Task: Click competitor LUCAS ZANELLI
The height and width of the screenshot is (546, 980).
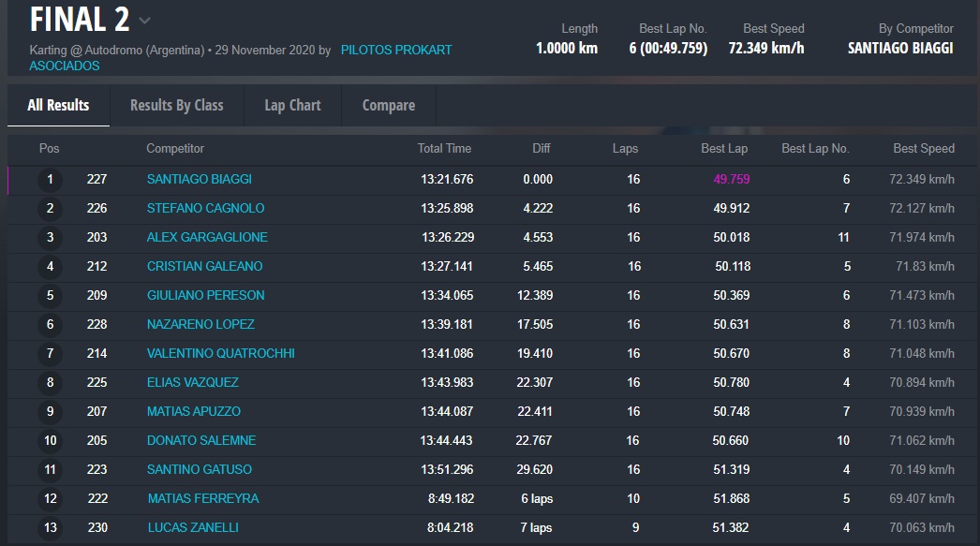Action: coord(193,527)
